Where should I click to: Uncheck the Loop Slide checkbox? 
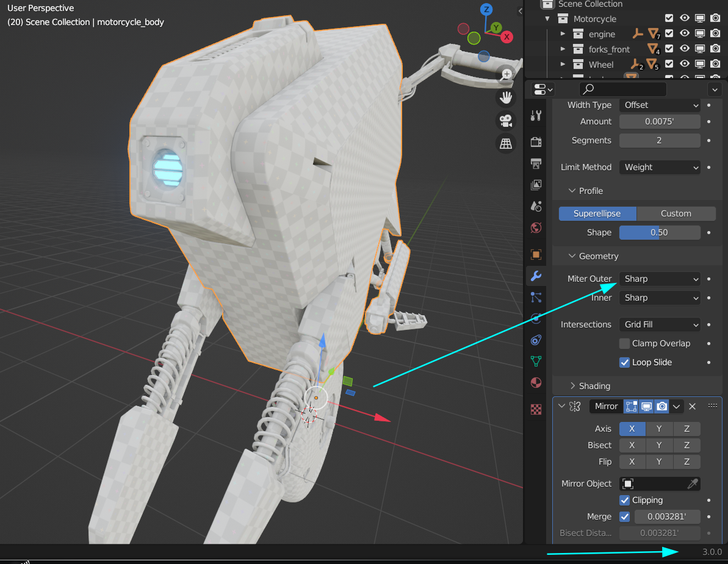click(x=624, y=363)
